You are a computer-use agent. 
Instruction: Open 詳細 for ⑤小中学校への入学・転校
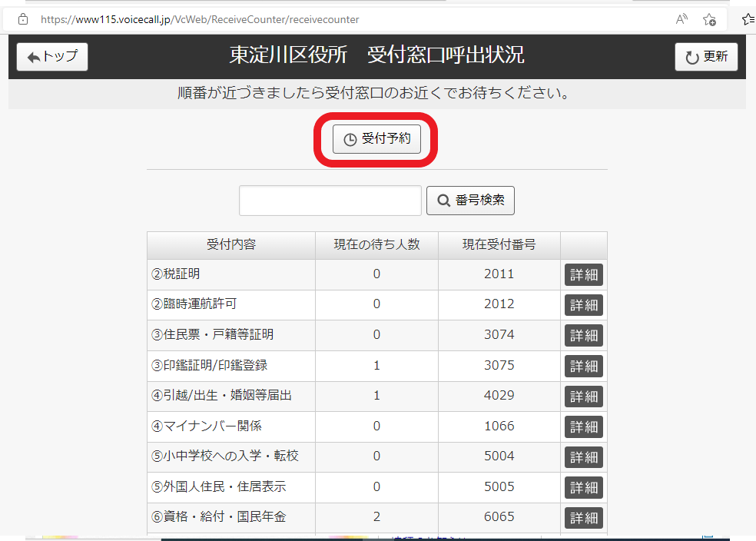click(x=584, y=457)
